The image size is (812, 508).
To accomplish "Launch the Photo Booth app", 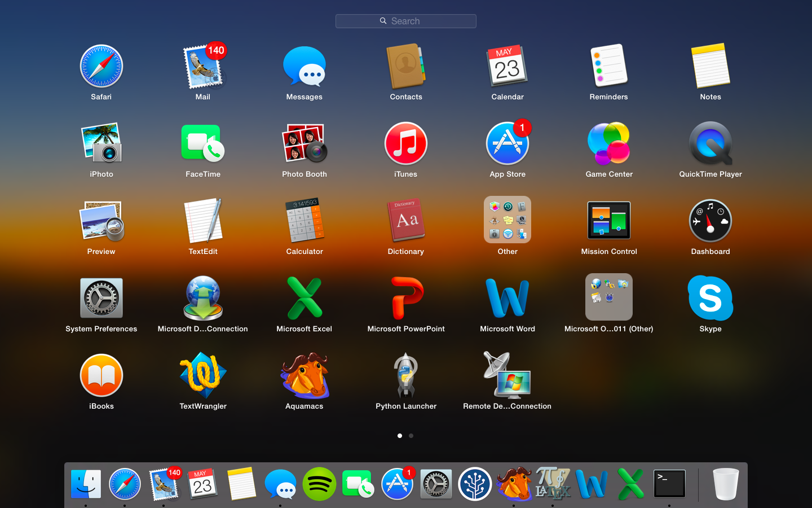I will 304,144.
